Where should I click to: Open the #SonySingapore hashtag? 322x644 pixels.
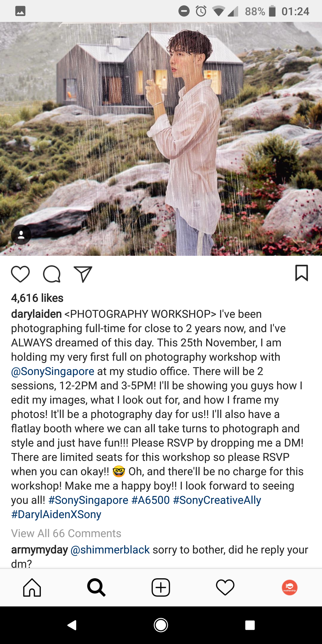88,500
